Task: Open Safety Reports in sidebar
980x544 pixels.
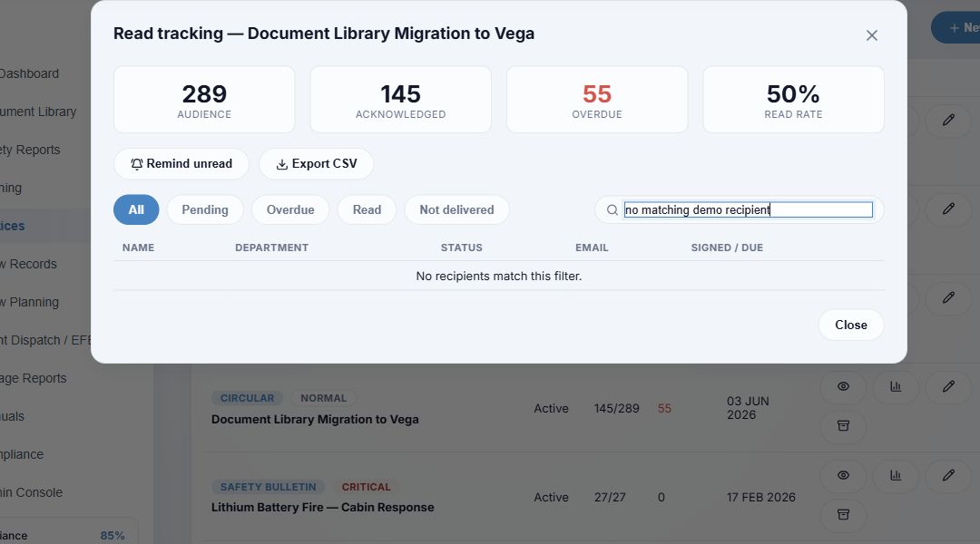Action: tap(30, 150)
